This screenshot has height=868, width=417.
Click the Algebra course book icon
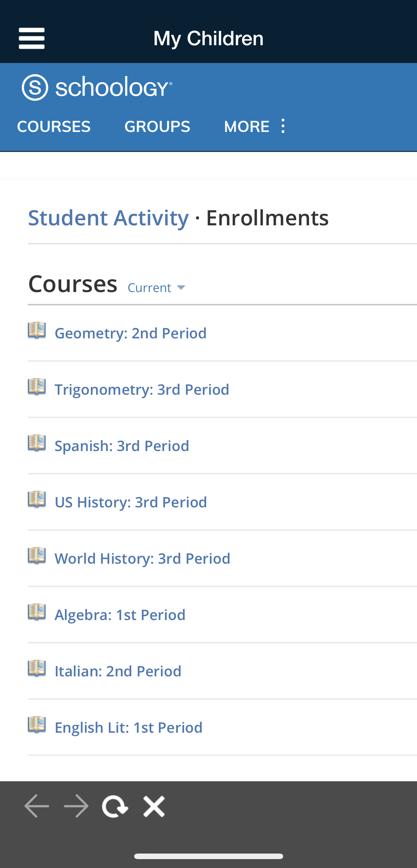[x=37, y=612]
